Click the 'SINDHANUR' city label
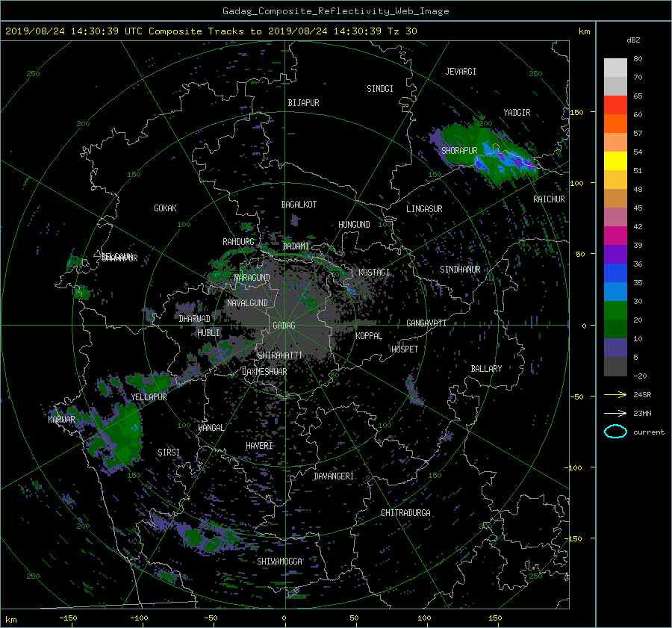Screen dimensions: 672x628 click(460, 270)
